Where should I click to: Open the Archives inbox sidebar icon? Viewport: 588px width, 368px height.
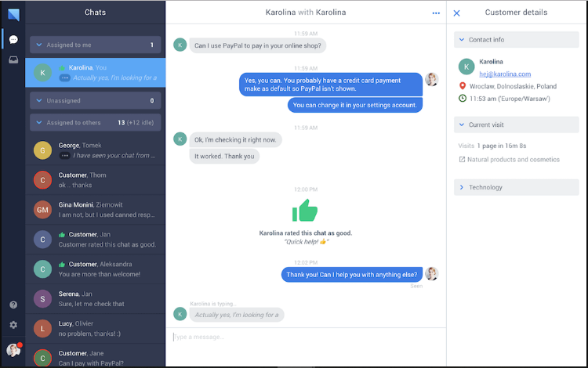click(13, 60)
